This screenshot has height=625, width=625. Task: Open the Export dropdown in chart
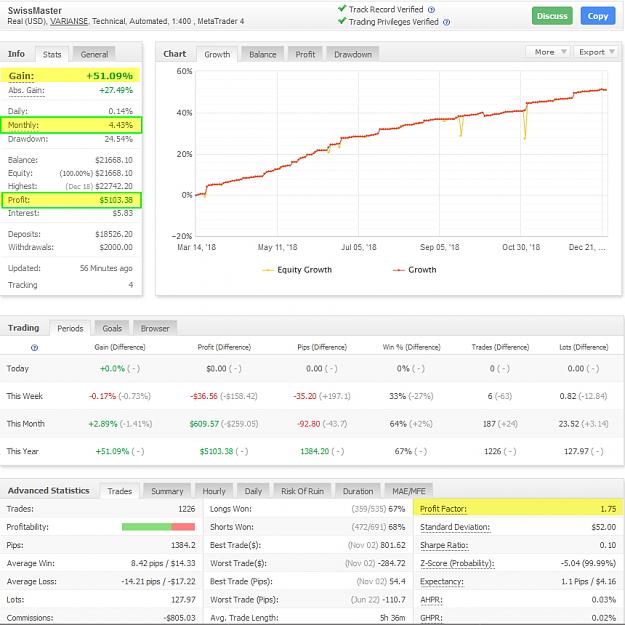(596, 52)
